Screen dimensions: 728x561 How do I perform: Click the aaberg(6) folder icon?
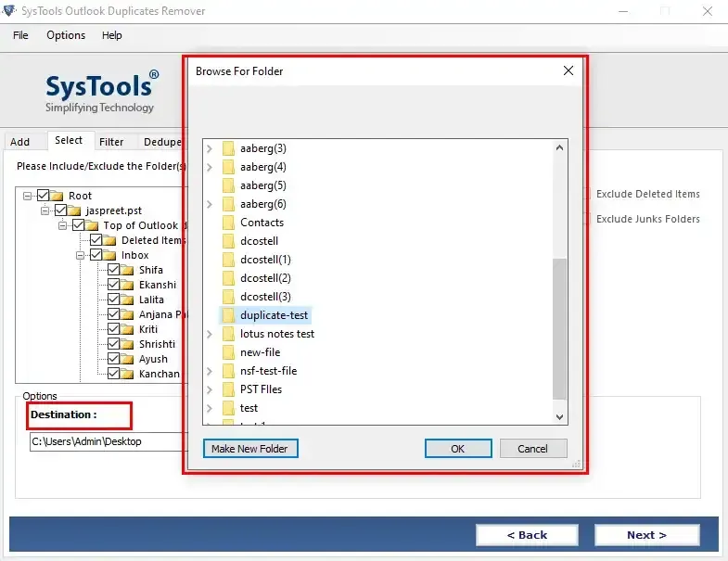[228, 204]
